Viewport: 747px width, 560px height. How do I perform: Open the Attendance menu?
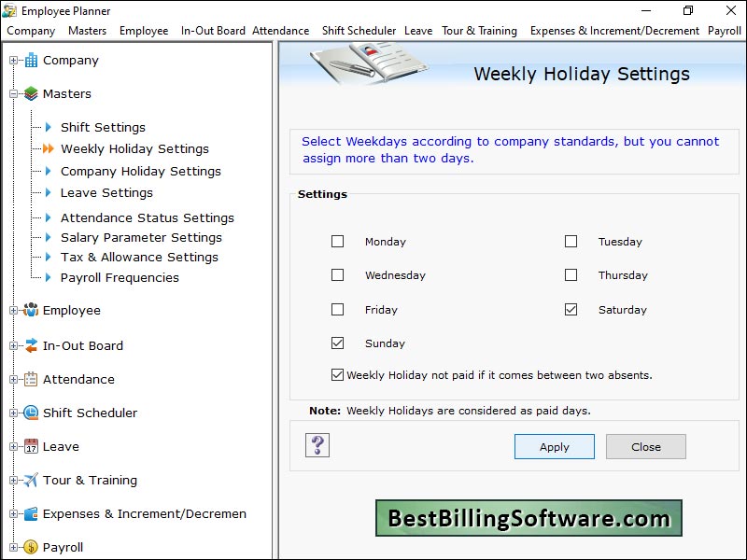click(x=280, y=30)
